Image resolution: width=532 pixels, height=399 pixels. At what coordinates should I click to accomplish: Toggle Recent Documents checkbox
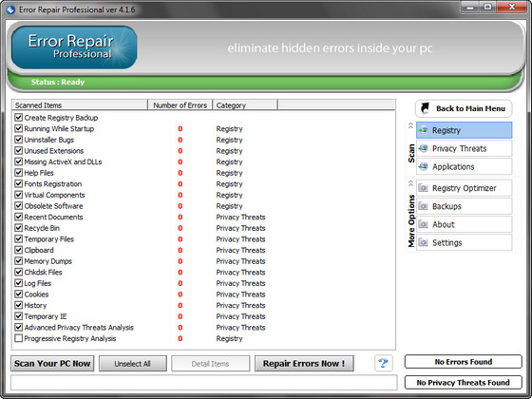point(19,217)
